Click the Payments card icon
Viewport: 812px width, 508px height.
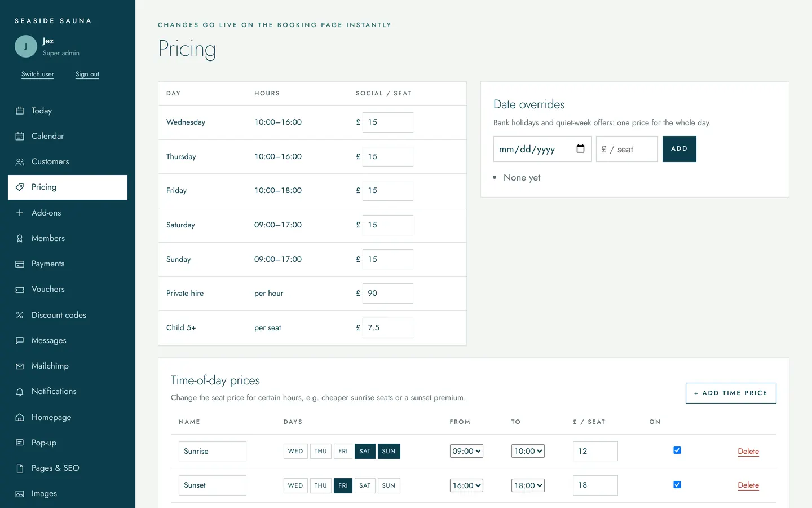pos(20,264)
